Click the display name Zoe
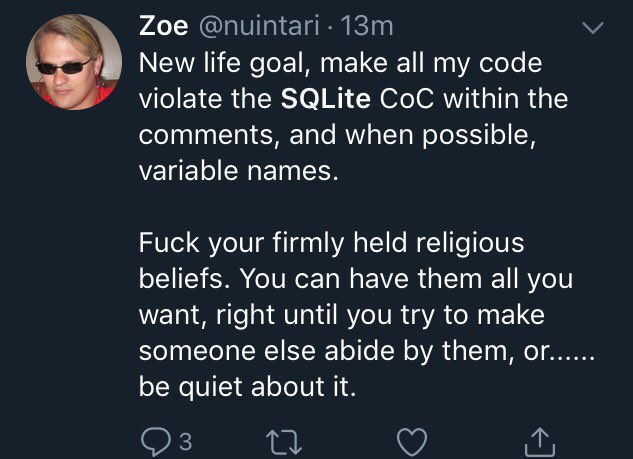Image resolution: width=633 pixels, height=459 pixels. click(x=163, y=26)
